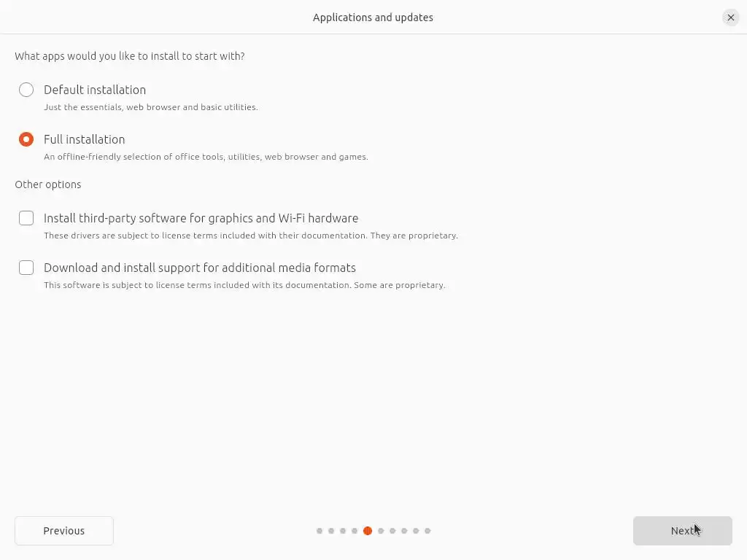Tick the additional media formats support checkbox
Viewport: 747px width, 560px height.
(26, 268)
